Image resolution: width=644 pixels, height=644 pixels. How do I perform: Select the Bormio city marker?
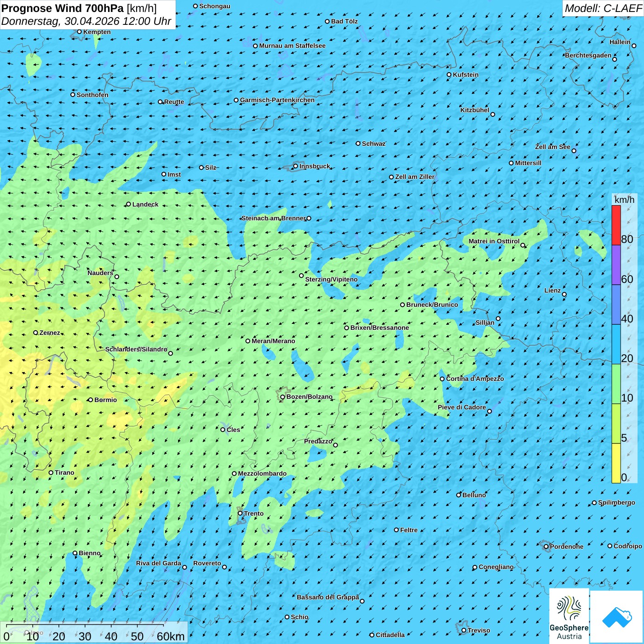(91, 400)
